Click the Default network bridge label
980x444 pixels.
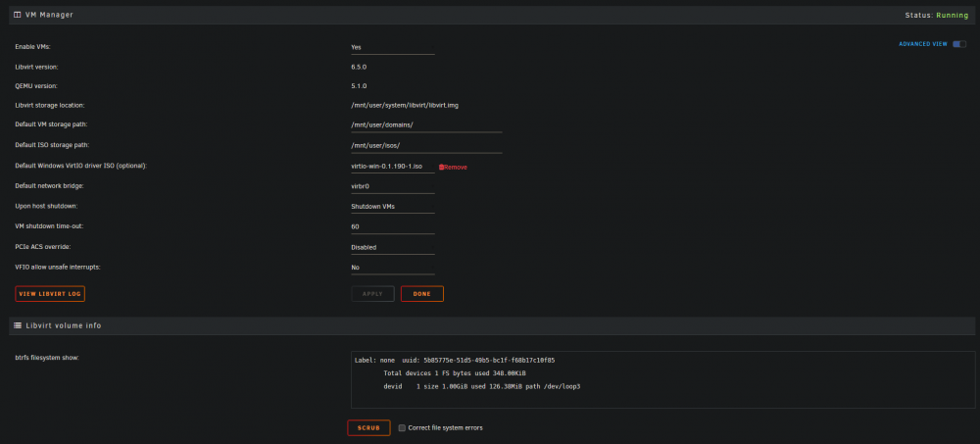point(49,185)
